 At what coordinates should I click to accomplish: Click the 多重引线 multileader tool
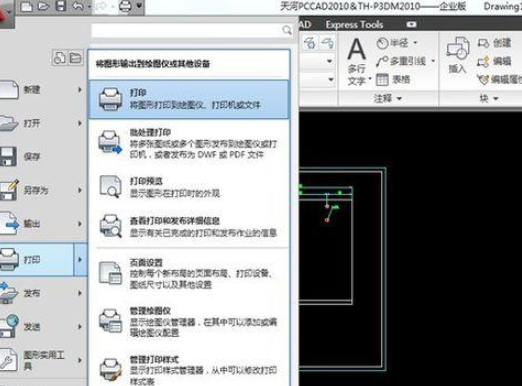tap(401, 61)
